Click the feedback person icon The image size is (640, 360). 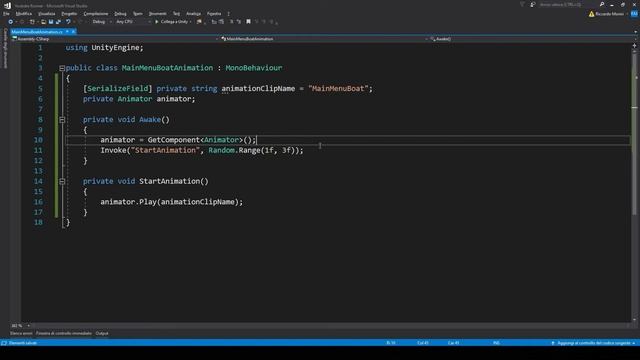click(x=533, y=4)
